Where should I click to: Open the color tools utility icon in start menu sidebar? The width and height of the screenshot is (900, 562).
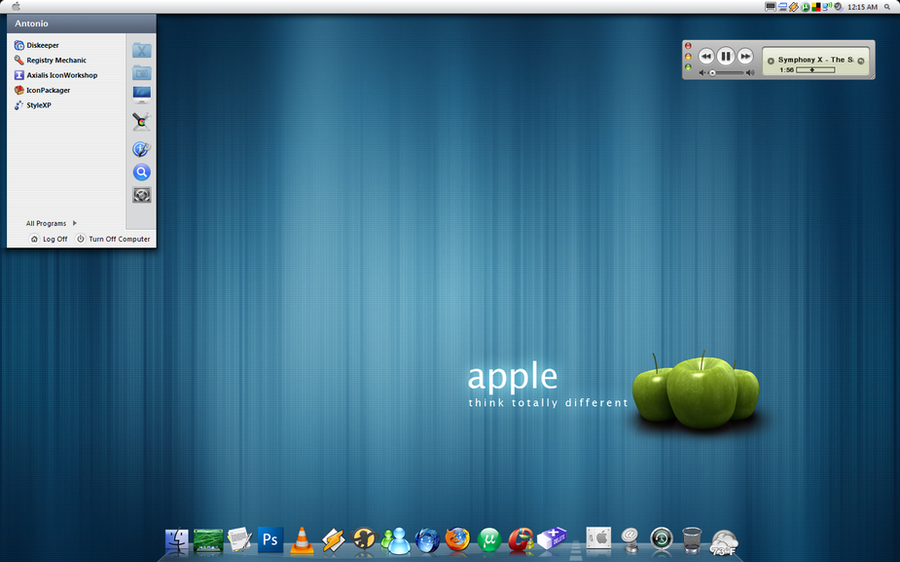click(141, 121)
